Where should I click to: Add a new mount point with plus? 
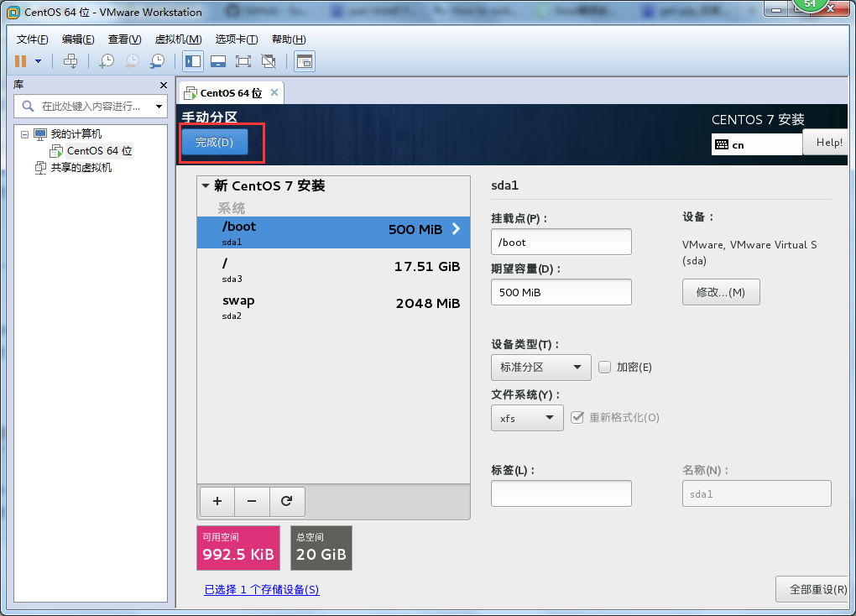point(217,501)
